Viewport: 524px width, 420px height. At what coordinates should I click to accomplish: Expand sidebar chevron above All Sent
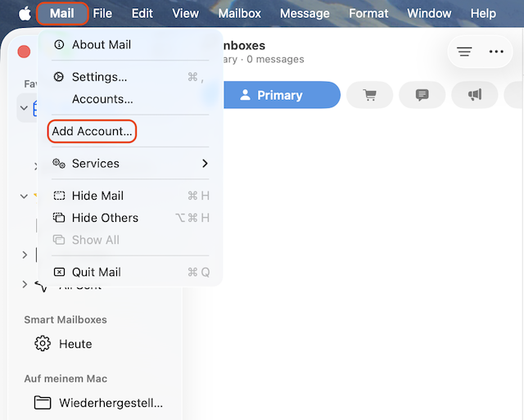click(25, 255)
